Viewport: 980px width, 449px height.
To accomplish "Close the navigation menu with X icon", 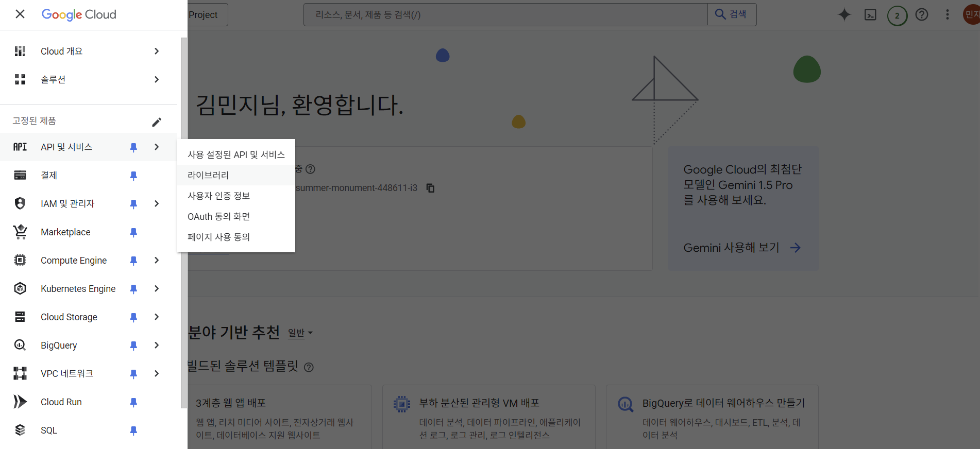I will (x=20, y=14).
